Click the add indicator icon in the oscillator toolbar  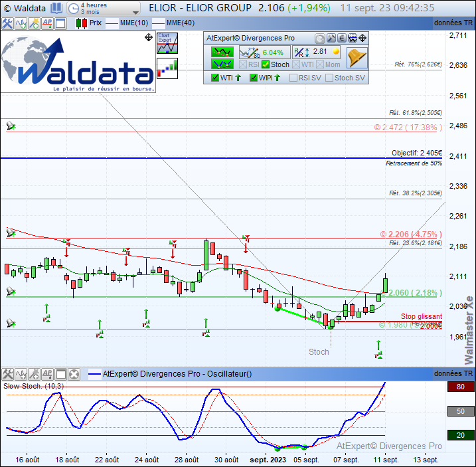pyautogui.click(x=21, y=374)
